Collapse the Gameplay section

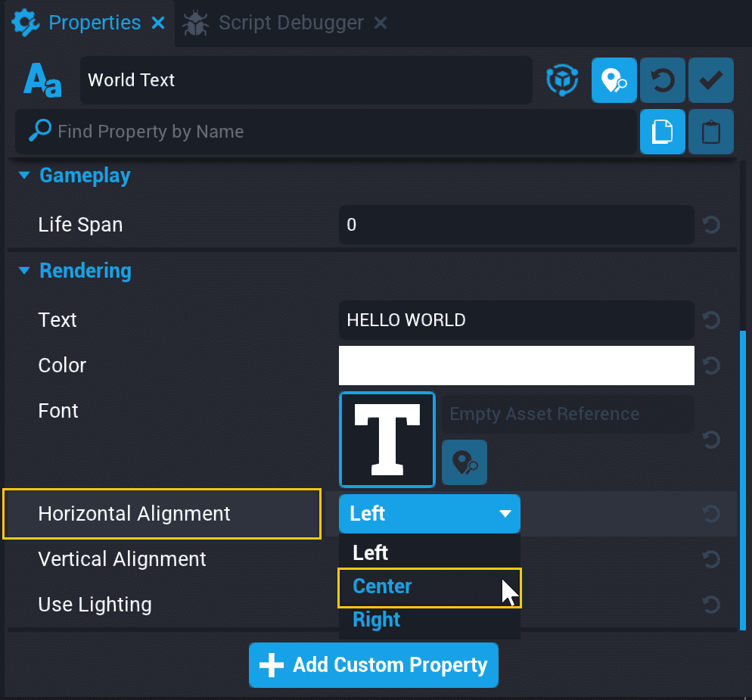coord(24,175)
